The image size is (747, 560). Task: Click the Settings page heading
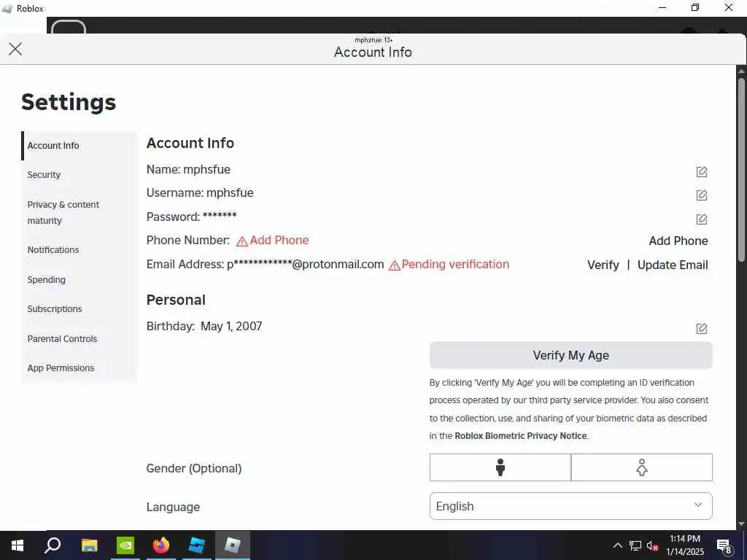(x=69, y=102)
